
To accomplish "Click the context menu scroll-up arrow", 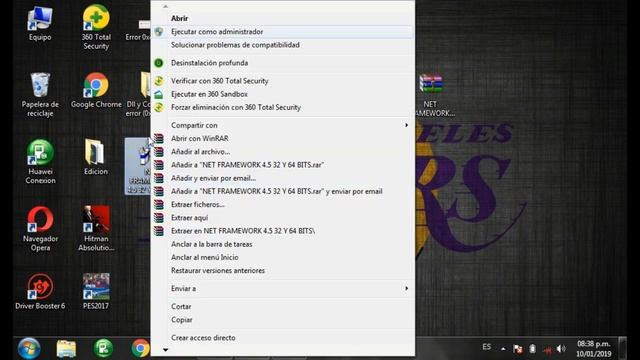I will (x=165, y=7).
